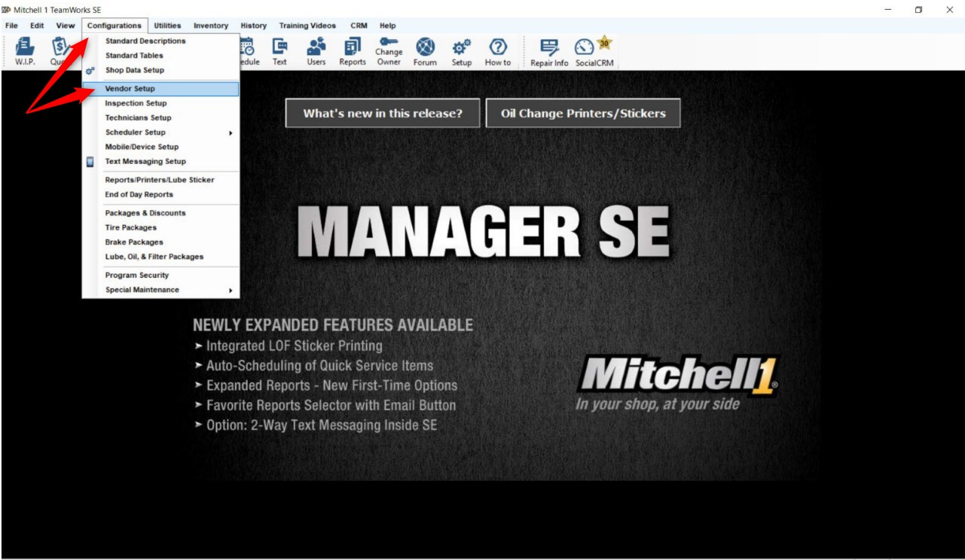Image resolution: width=965 pixels, height=560 pixels.
Task: Open the Inventory menu
Action: (x=211, y=26)
